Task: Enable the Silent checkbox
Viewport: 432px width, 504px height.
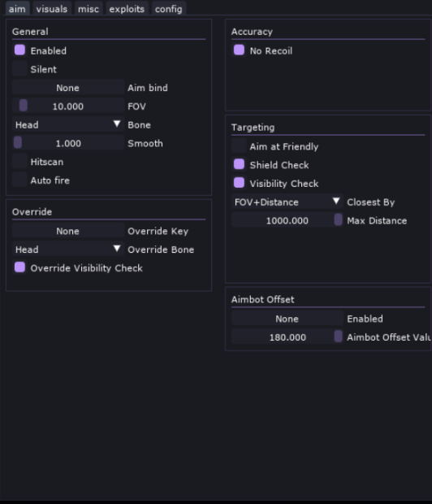Action: pos(20,69)
